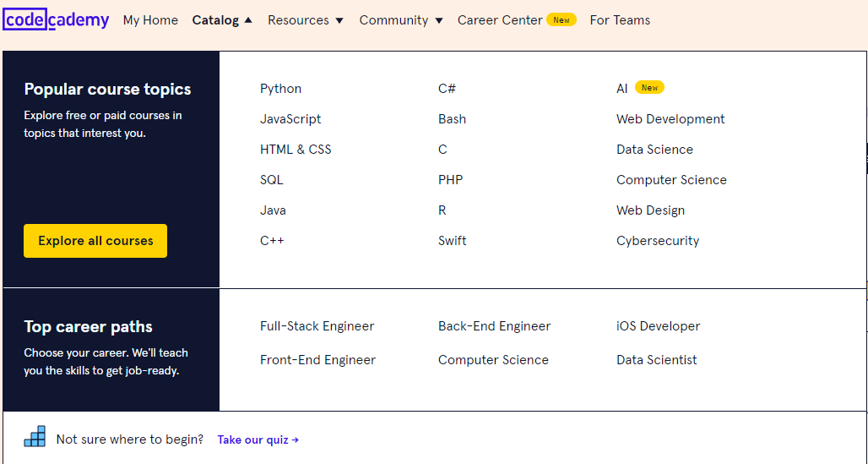Open the My Home page
Image resolution: width=868 pixels, height=464 pixels.
[x=150, y=20]
